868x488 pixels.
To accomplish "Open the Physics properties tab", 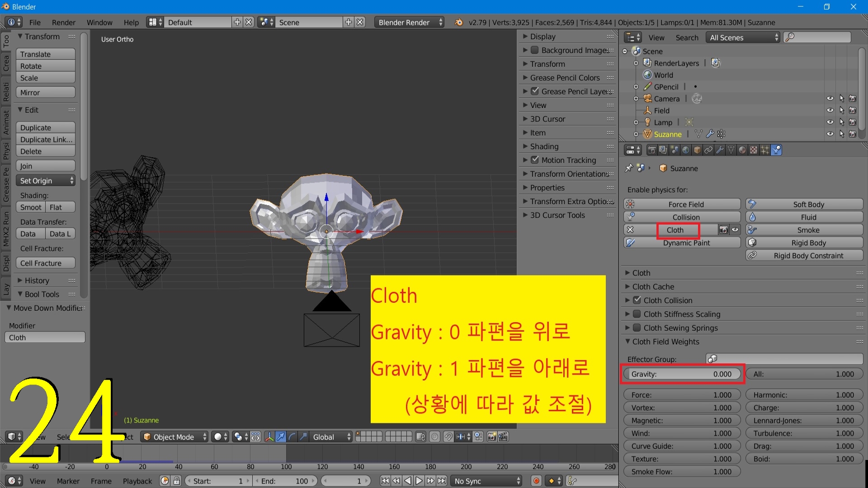I will [776, 150].
